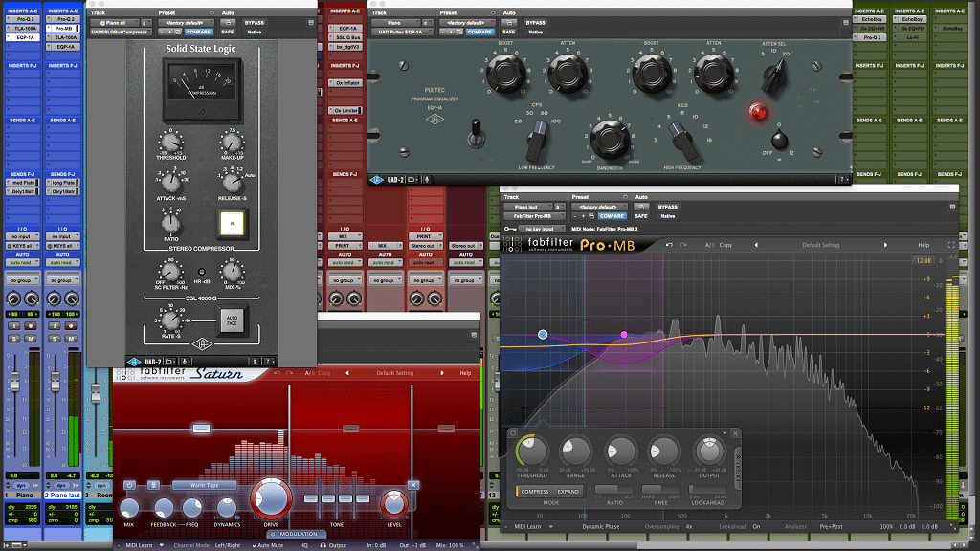Toggle HQ mode in Saturn status bar

click(x=303, y=545)
